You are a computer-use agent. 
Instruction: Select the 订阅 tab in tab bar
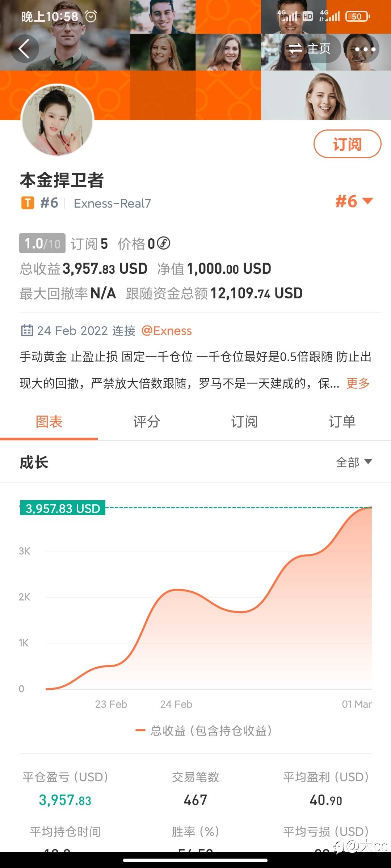point(244,422)
